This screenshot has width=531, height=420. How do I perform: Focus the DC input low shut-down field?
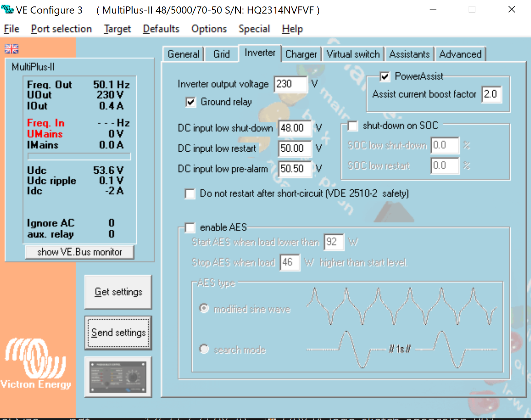coord(295,128)
